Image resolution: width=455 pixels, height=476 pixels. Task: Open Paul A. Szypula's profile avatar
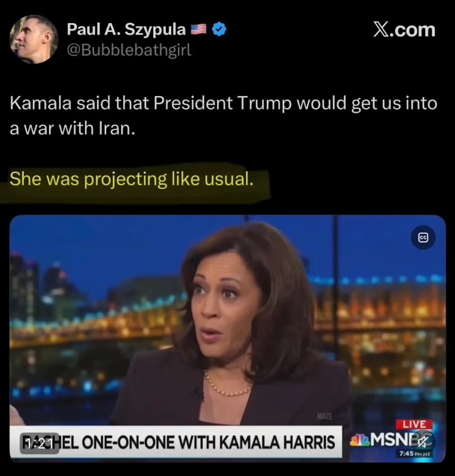(x=34, y=40)
